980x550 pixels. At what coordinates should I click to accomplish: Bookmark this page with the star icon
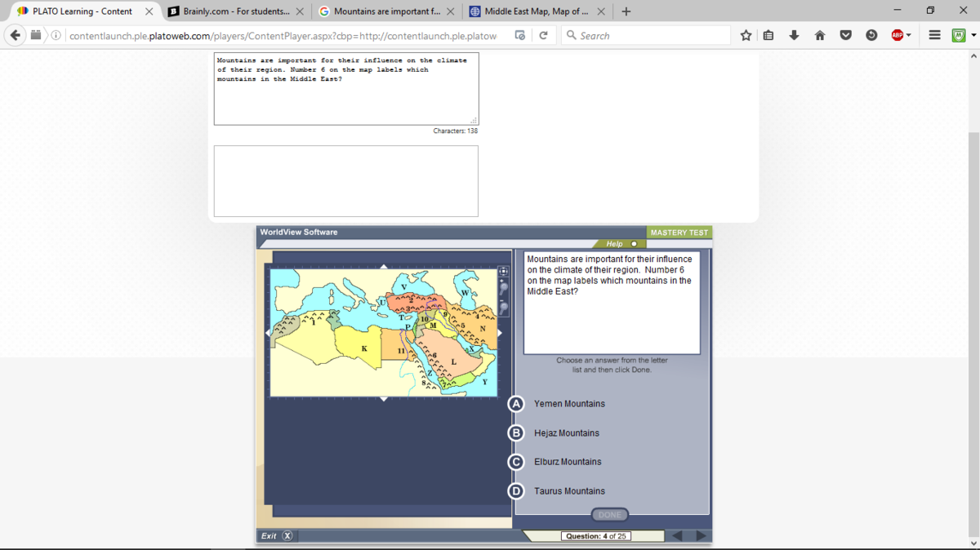746,35
